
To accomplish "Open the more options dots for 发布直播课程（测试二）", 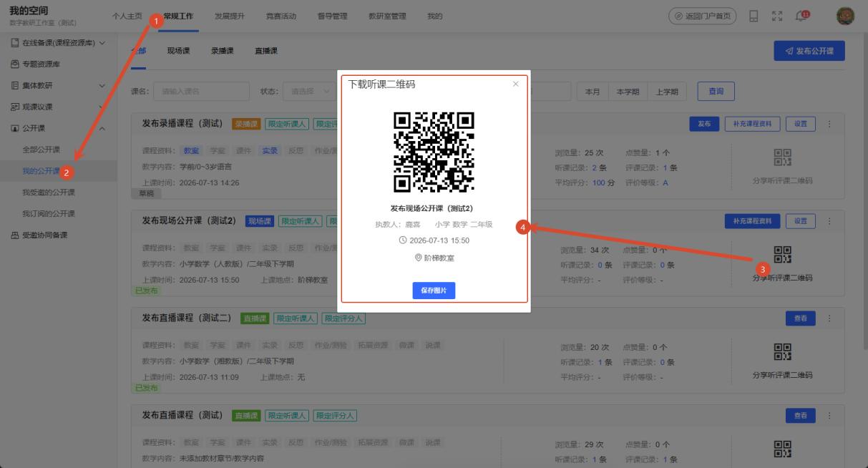I will [x=830, y=318].
